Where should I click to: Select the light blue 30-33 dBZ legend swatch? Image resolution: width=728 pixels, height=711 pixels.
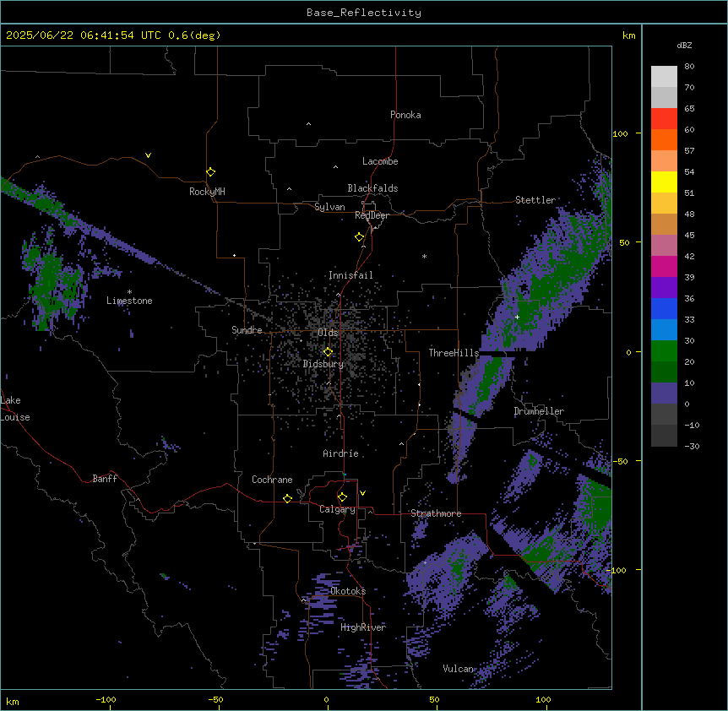(664, 330)
